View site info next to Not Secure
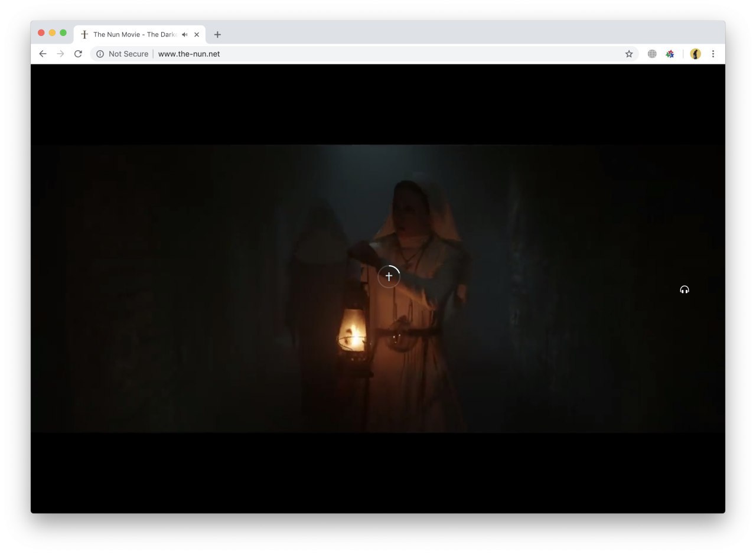The image size is (756, 554). (100, 54)
